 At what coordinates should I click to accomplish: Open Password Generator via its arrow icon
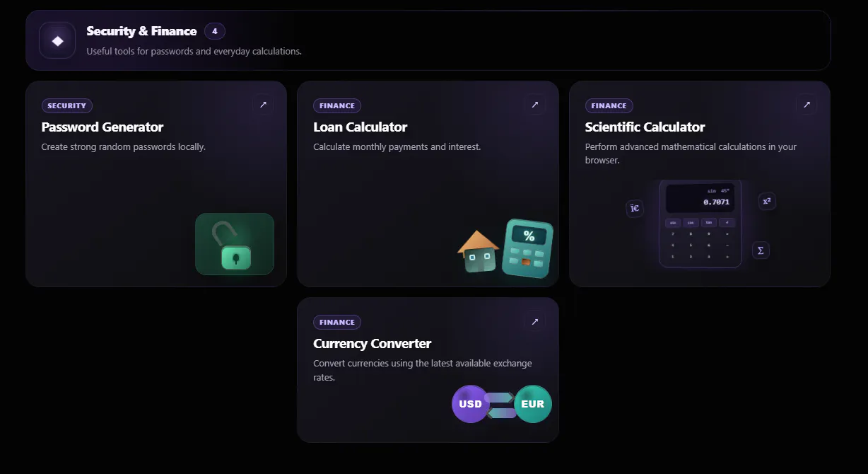(x=263, y=105)
